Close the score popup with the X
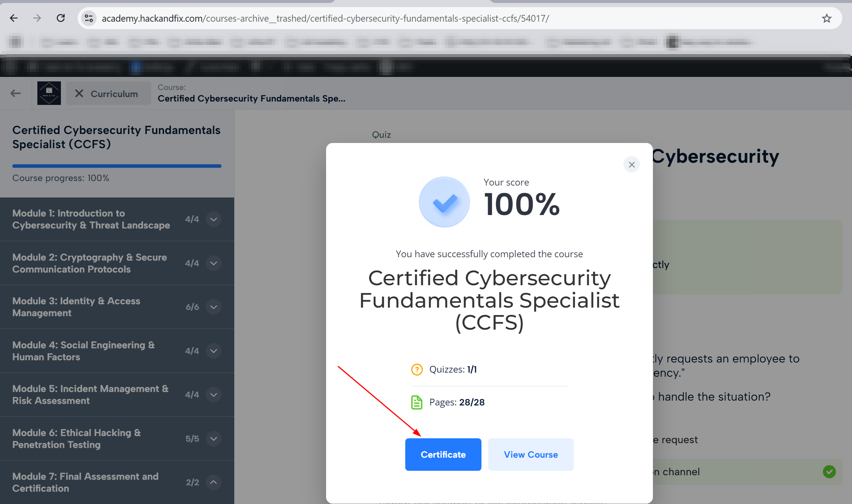 pyautogui.click(x=631, y=165)
